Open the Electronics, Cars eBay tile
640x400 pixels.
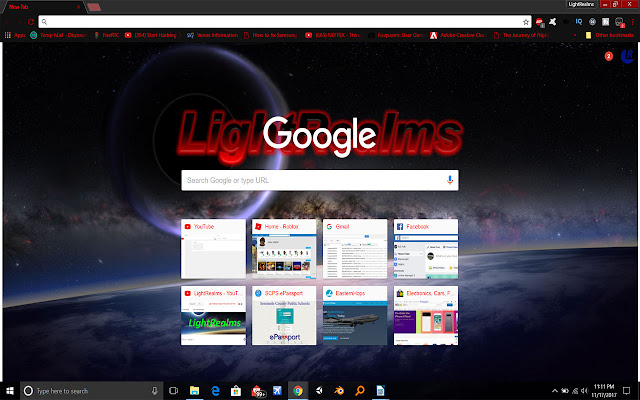tap(426, 316)
